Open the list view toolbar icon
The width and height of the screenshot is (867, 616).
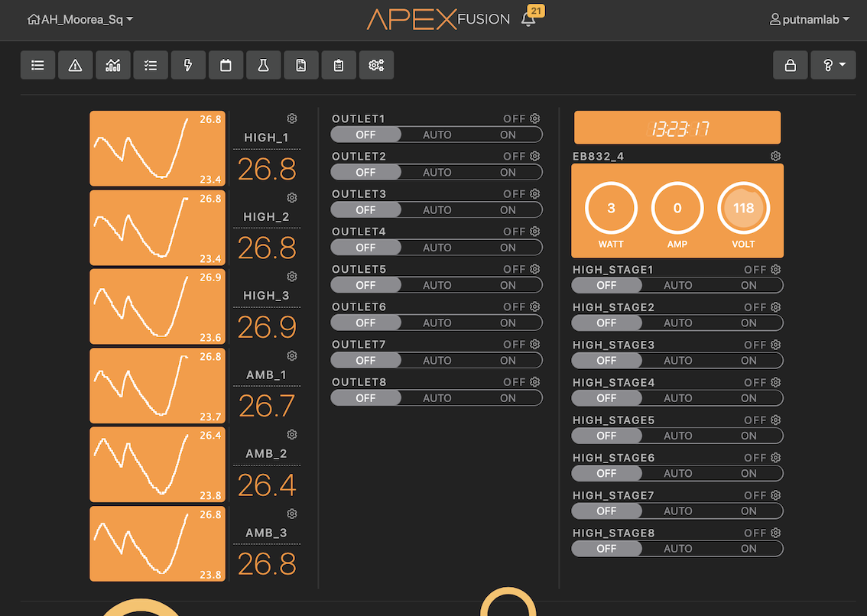pyautogui.click(x=37, y=65)
